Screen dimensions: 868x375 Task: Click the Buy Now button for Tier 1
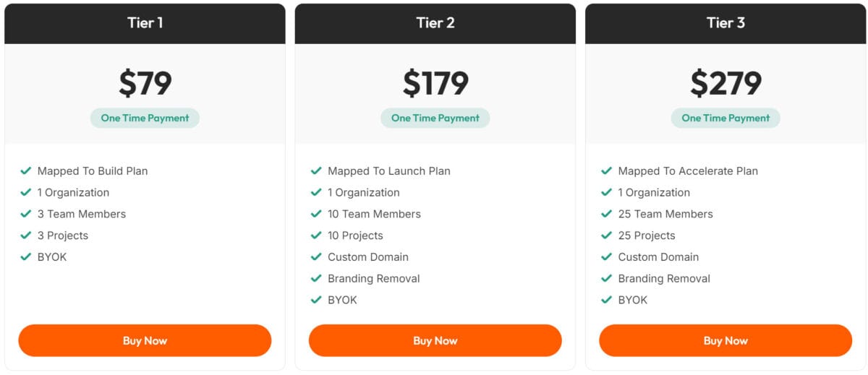[x=145, y=340]
